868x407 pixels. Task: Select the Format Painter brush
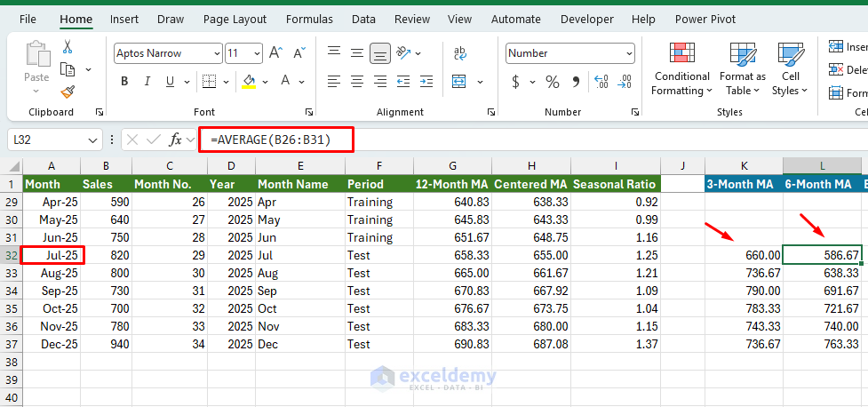click(x=68, y=92)
